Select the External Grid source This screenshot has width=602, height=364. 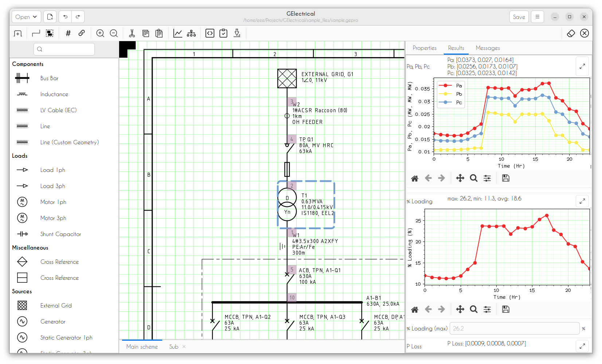[x=64, y=305]
